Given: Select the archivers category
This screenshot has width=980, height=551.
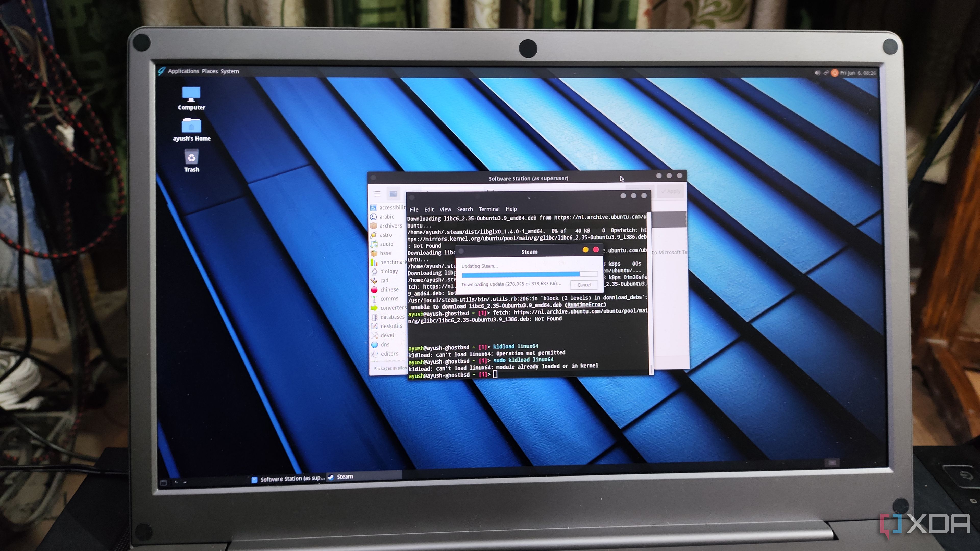Looking at the screenshot, I should 387,226.
